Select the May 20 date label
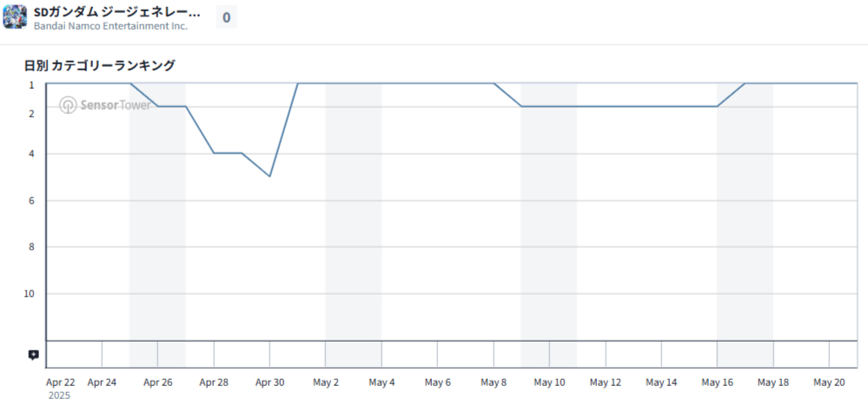 [x=829, y=382]
